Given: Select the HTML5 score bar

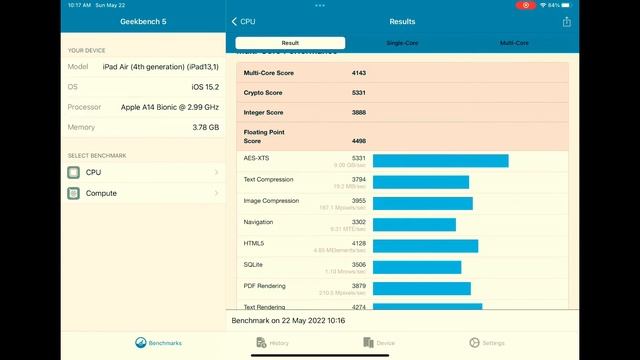Looking at the screenshot, I should click(x=425, y=246).
